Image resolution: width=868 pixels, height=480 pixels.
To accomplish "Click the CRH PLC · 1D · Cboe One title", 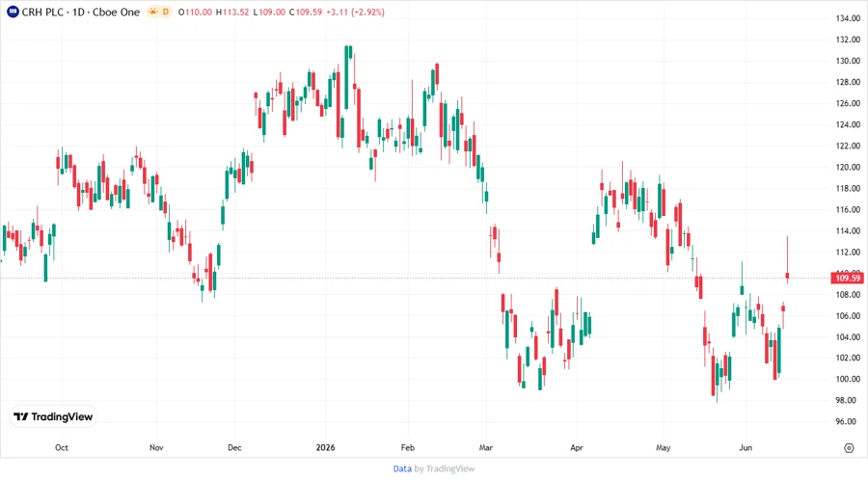I will pos(81,12).
